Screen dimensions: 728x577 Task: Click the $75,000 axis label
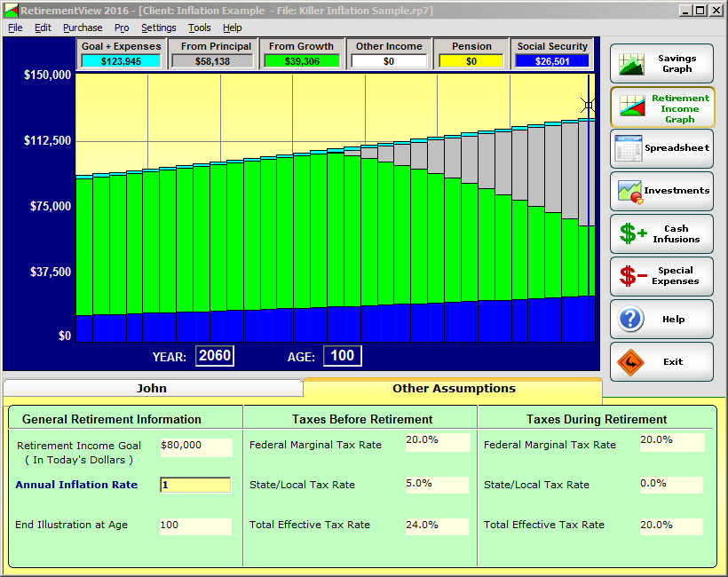click(x=51, y=206)
